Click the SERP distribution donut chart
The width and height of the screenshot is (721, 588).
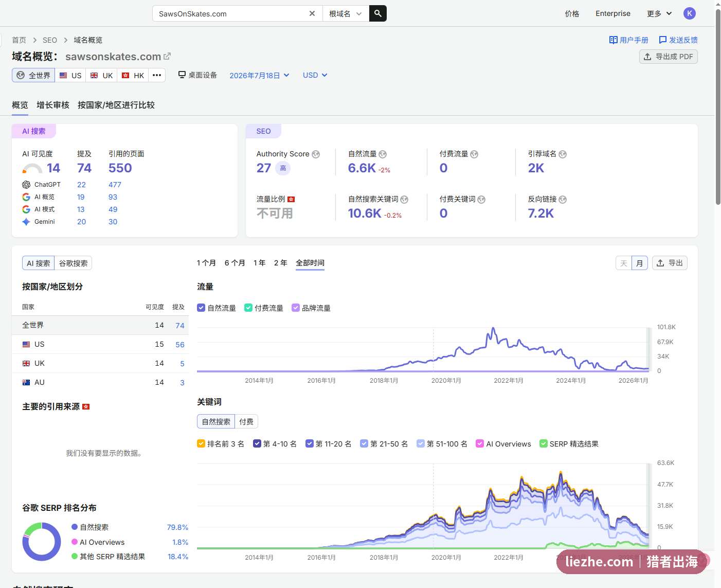click(42, 542)
